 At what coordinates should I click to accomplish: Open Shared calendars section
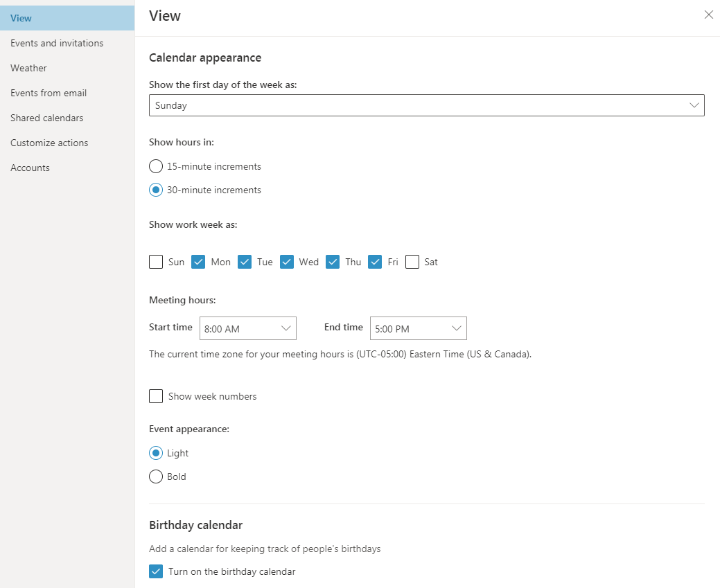click(x=46, y=118)
